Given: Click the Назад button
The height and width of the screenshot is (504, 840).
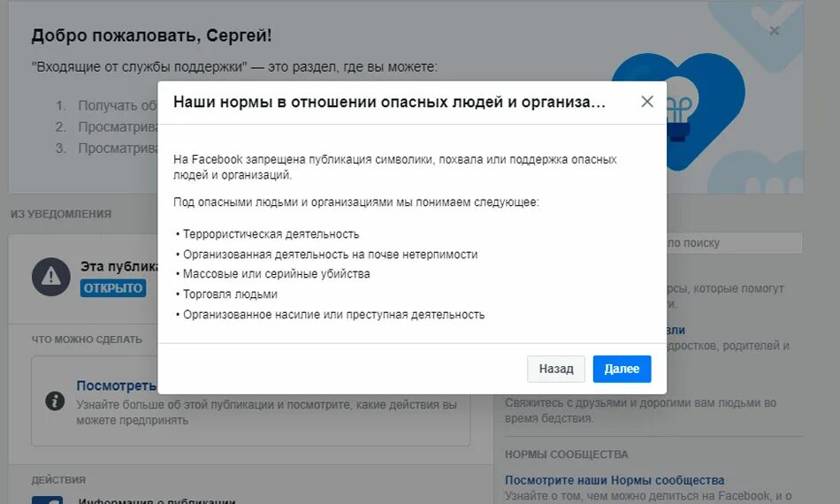Looking at the screenshot, I should pos(555,369).
